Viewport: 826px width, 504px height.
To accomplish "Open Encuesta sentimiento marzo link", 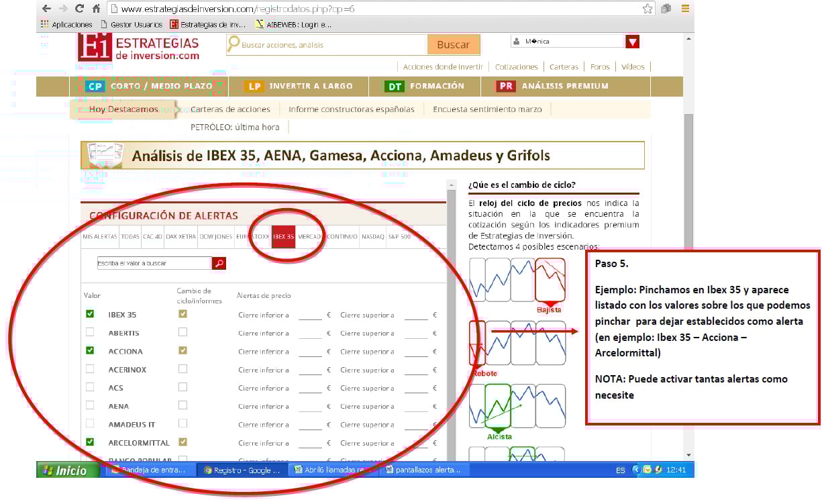I will 487,109.
